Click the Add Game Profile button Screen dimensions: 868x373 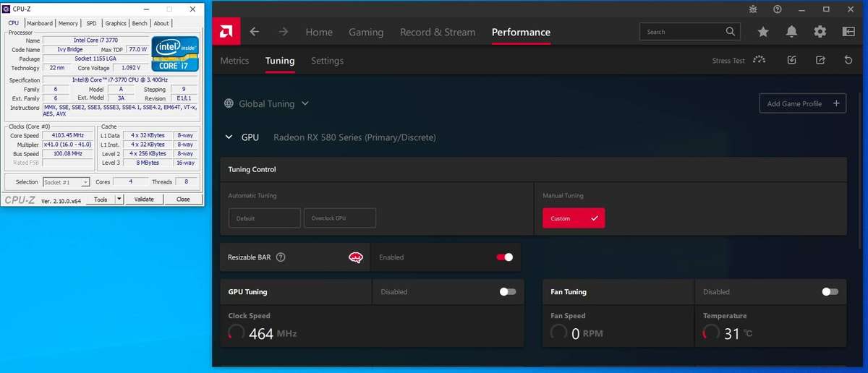pyautogui.click(x=802, y=103)
